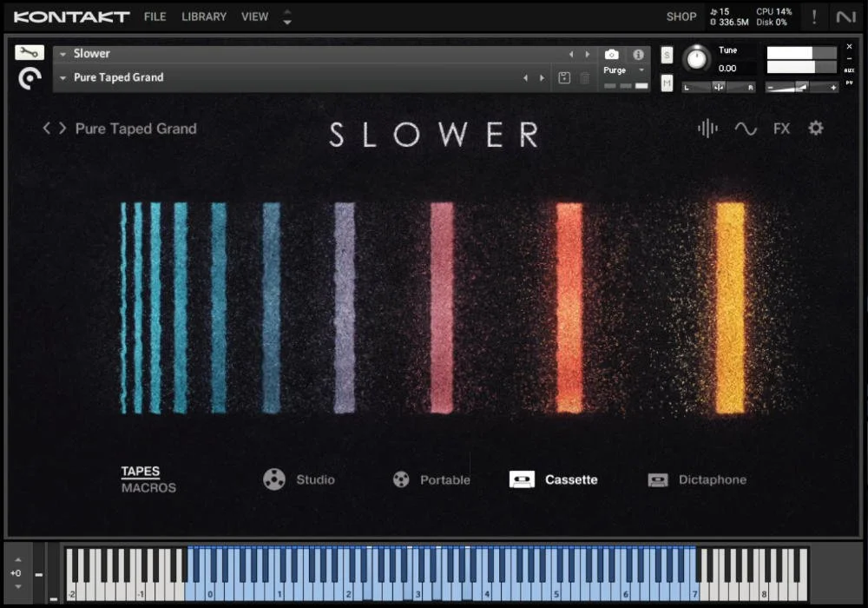The width and height of the screenshot is (868, 608).
Task: Open the sine wave modulation page icon
Action: click(745, 129)
